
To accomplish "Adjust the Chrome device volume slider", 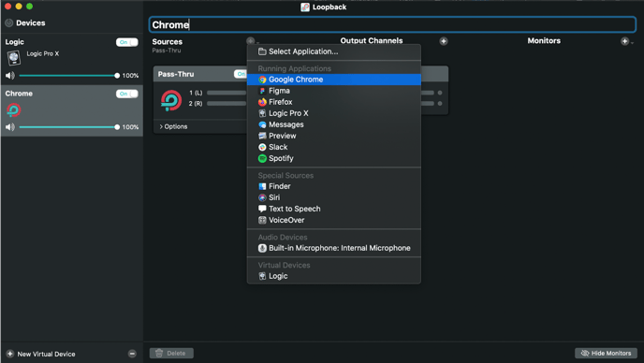I will click(69, 127).
